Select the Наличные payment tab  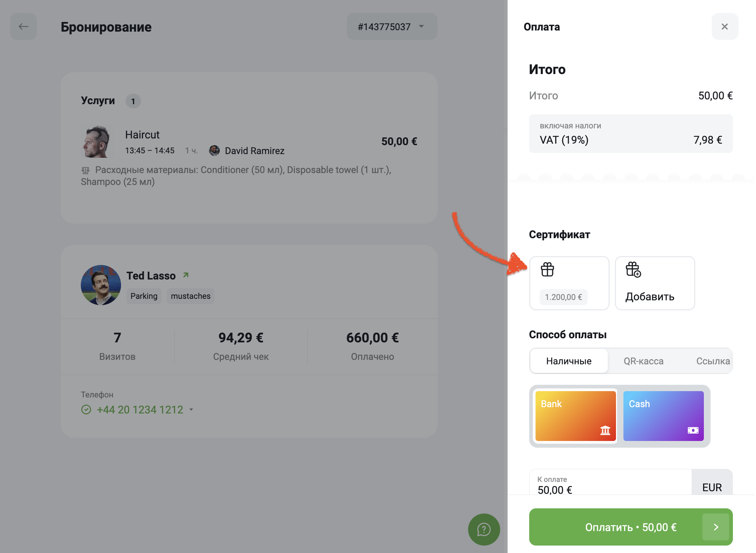click(x=569, y=361)
